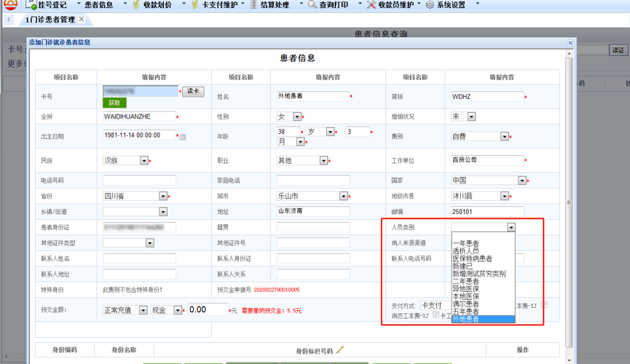
Task: Expand the age unit 岁 dropdown
Action: point(330,132)
